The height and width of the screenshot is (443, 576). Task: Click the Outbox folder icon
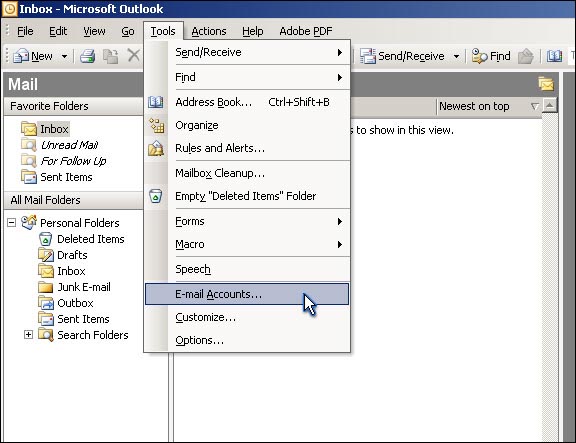46,303
